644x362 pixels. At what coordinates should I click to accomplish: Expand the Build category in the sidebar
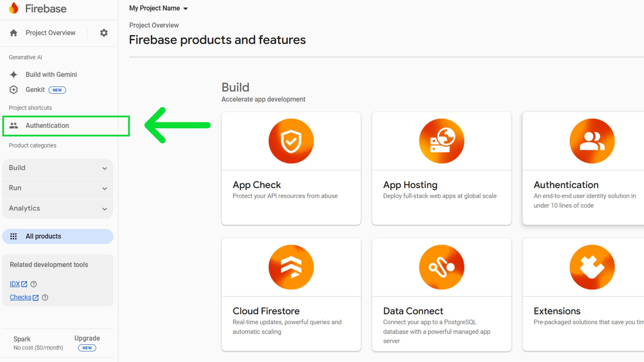point(57,168)
